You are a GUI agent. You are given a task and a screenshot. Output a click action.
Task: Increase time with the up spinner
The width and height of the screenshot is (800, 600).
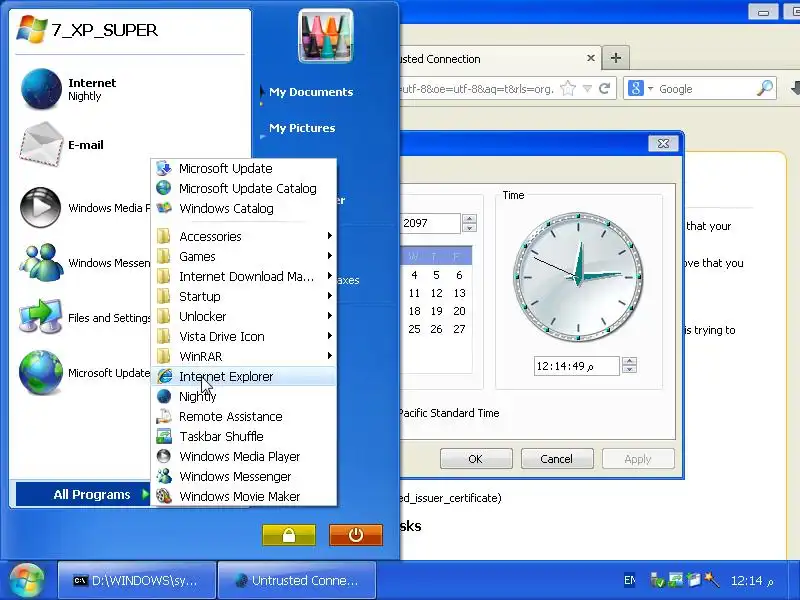(x=630, y=361)
